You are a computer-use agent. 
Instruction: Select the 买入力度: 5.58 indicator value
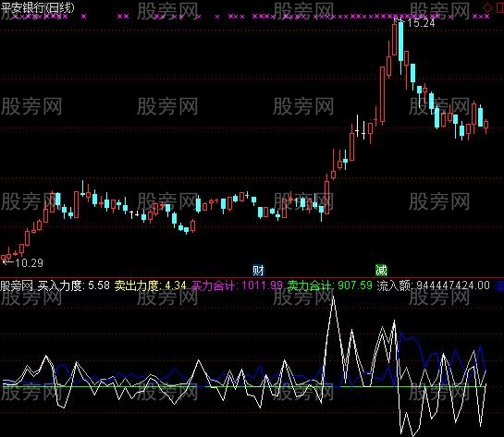[74, 285]
